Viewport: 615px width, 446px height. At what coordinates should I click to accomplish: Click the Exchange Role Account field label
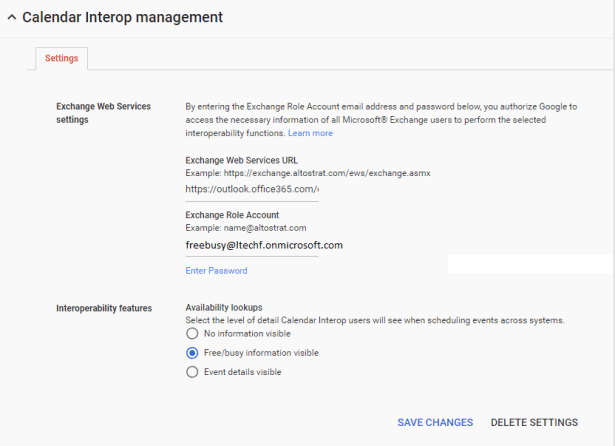click(x=232, y=215)
